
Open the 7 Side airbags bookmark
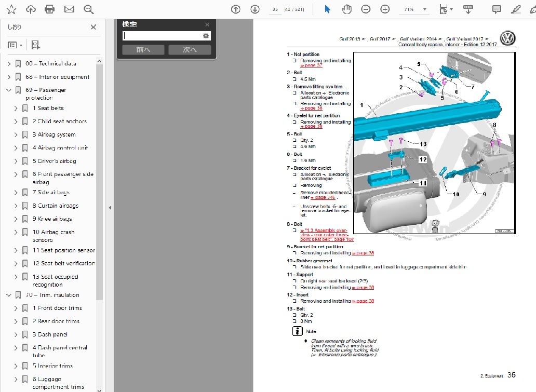[51, 193]
